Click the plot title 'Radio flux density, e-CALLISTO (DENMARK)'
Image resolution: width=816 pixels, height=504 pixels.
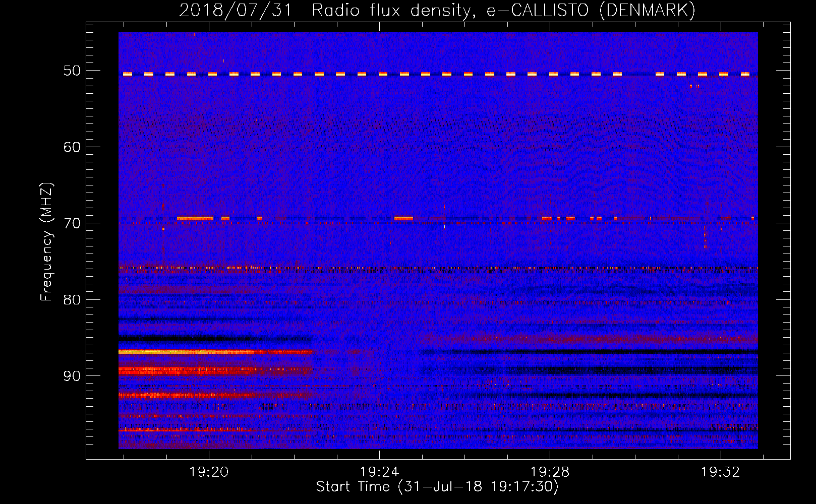point(503,10)
